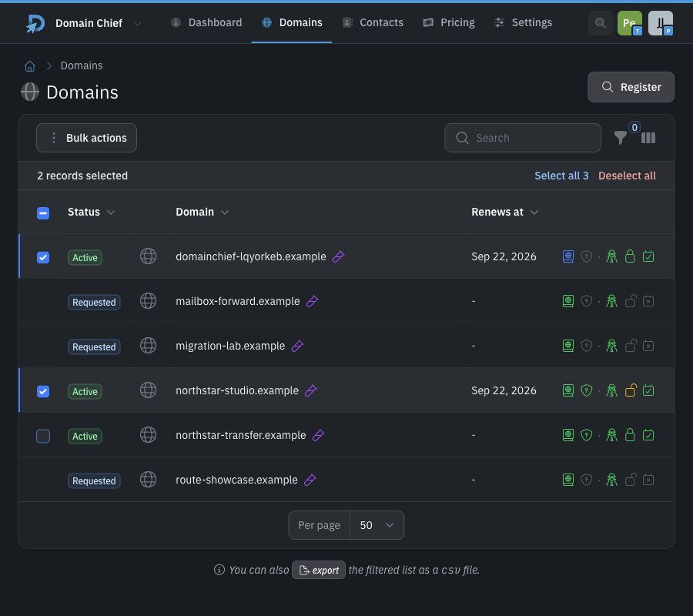Image resolution: width=693 pixels, height=616 pixels.
Task: Toggle columns using the column layout icon
Action: pyautogui.click(x=648, y=138)
